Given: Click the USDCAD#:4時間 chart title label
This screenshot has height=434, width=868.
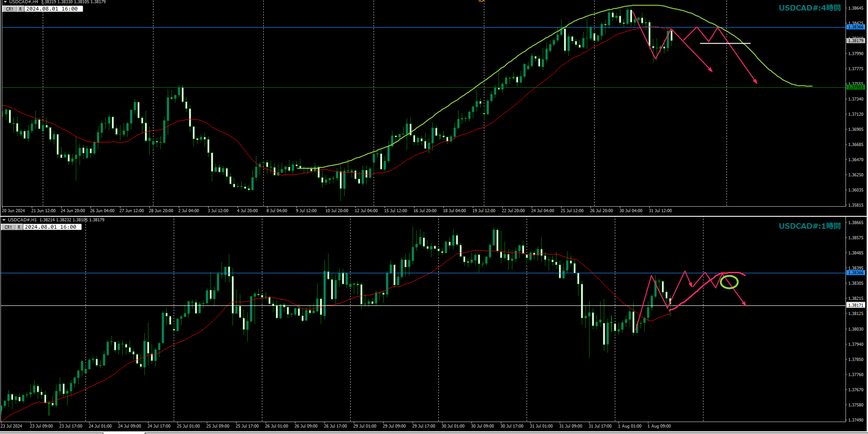Looking at the screenshot, I should (x=810, y=8).
